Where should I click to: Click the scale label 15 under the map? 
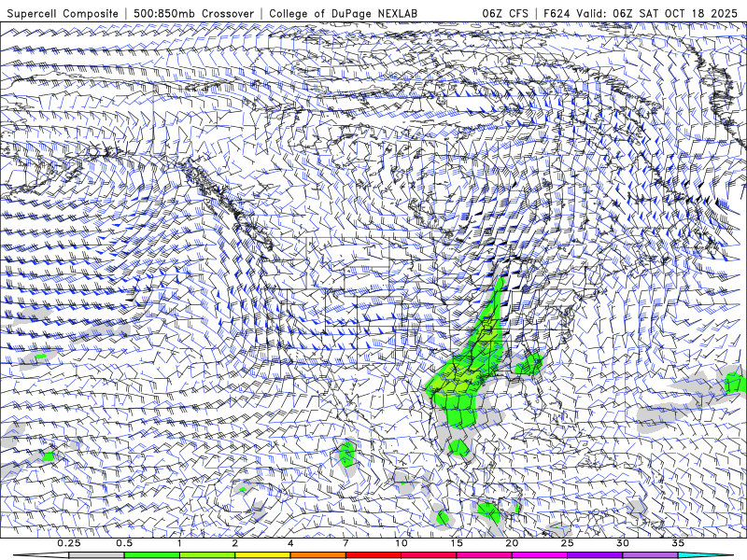click(x=457, y=543)
